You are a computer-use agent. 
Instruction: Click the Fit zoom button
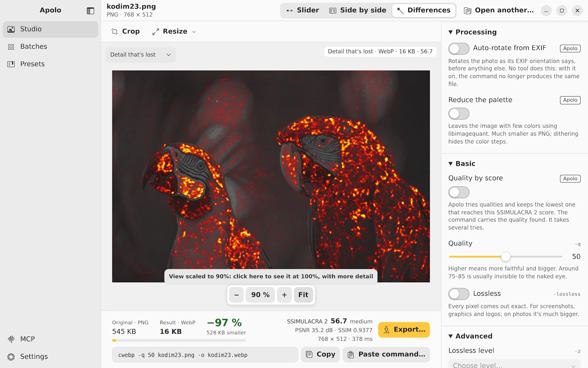coord(303,295)
